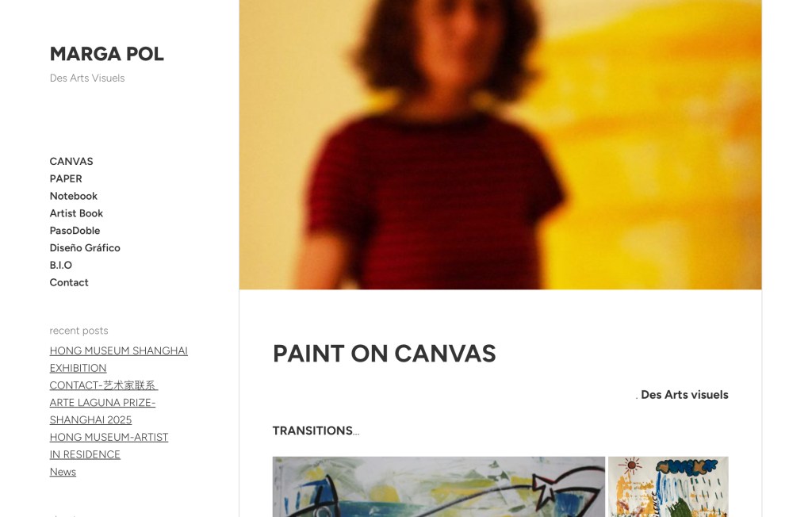Go to the PAPER section
This screenshot has width=812, height=517.
coord(66,178)
